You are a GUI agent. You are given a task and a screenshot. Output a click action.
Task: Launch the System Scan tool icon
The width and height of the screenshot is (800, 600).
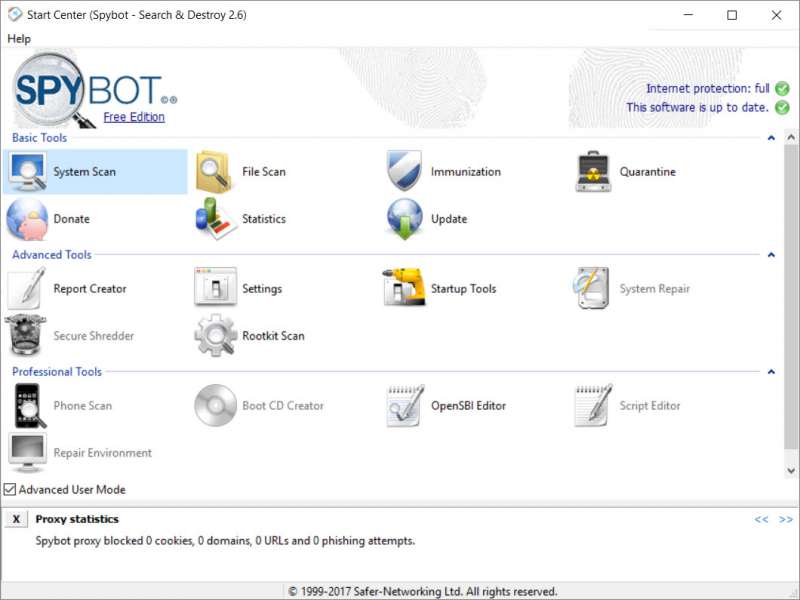tap(28, 172)
